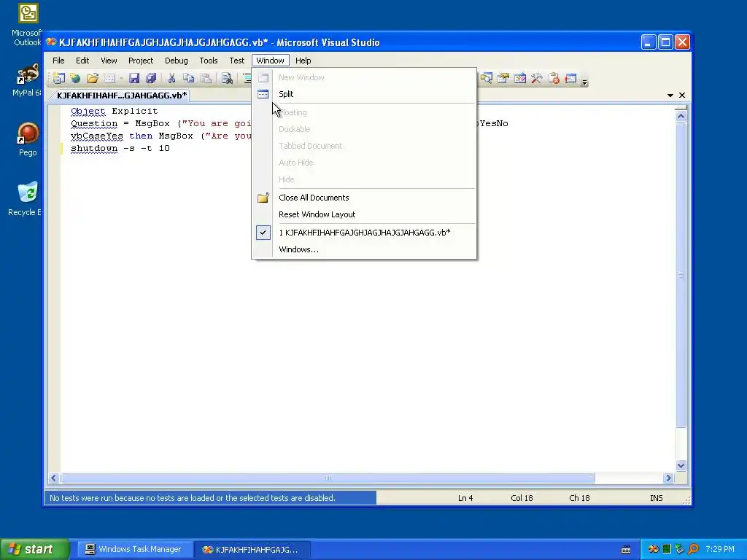Select the KJFAKHFIHAHF...GJAHGAGG.vb document tab
The height and width of the screenshot is (560, 747).
[x=122, y=96]
